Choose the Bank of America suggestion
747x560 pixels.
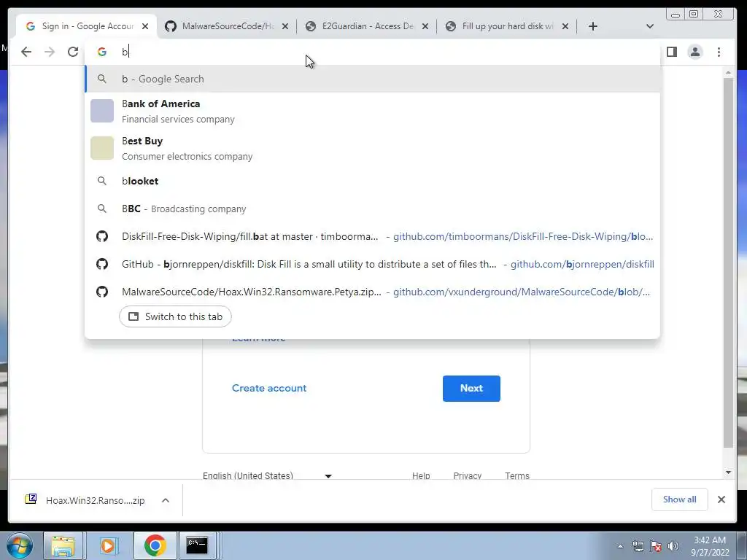click(373, 111)
